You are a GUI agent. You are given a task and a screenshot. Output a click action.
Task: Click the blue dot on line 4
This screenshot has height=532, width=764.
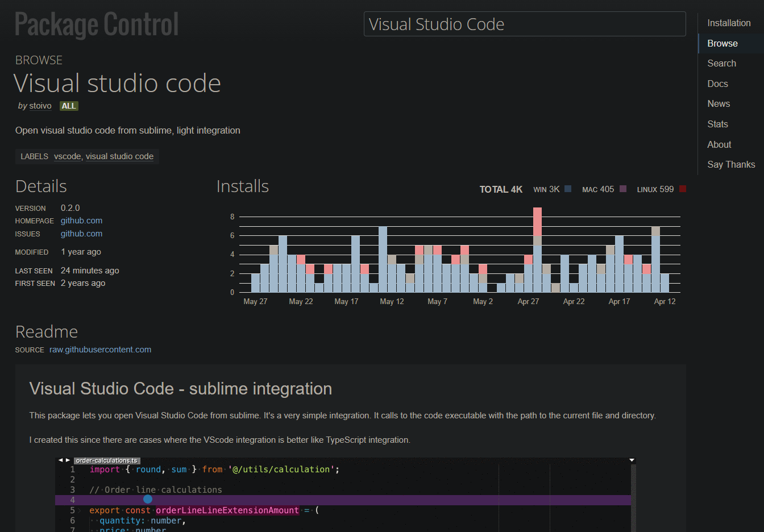coord(148,499)
